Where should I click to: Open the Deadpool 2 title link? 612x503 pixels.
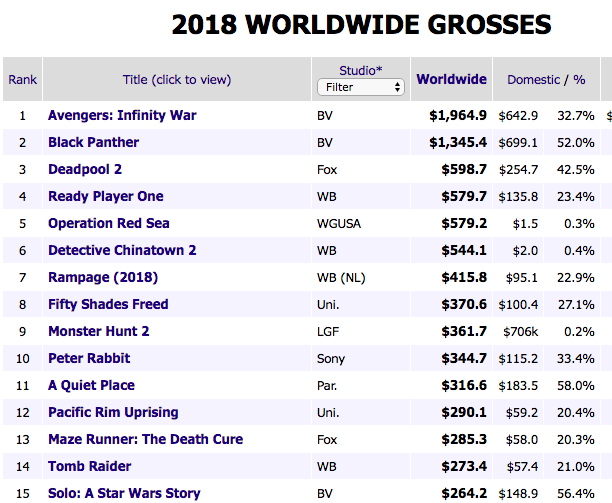tap(85, 169)
